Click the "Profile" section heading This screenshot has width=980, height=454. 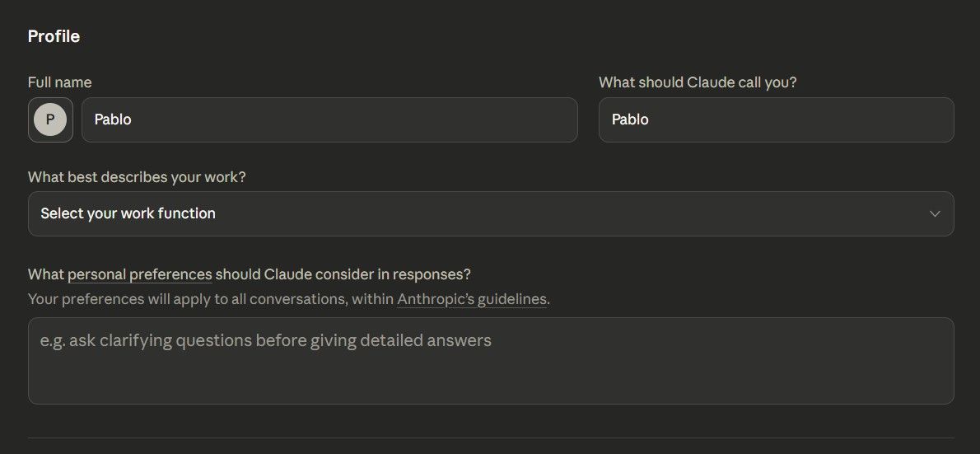pos(54,36)
